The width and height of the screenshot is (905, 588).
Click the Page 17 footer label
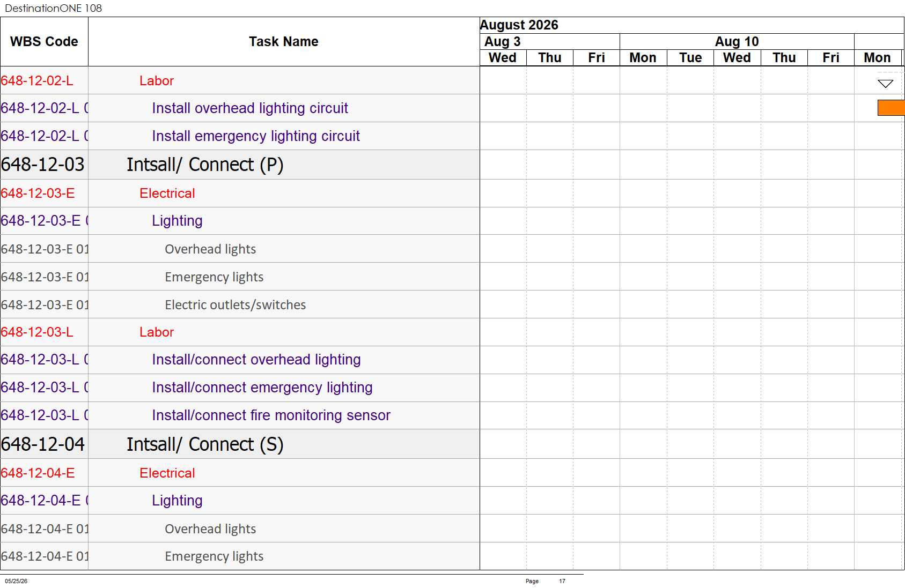pyautogui.click(x=546, y=581)
